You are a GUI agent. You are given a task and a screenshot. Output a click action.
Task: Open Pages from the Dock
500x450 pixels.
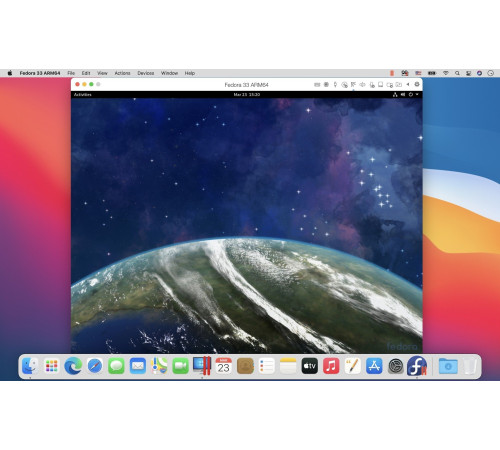353,366
